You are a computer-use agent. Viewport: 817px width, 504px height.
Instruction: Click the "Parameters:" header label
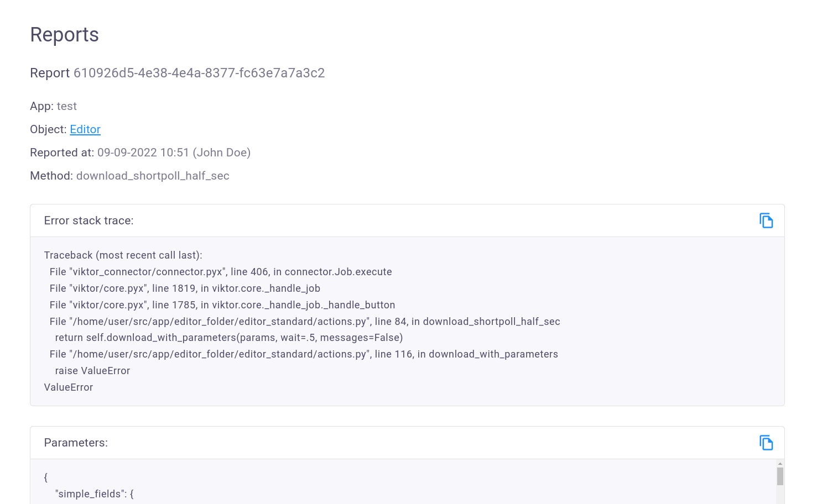point(76,443)
